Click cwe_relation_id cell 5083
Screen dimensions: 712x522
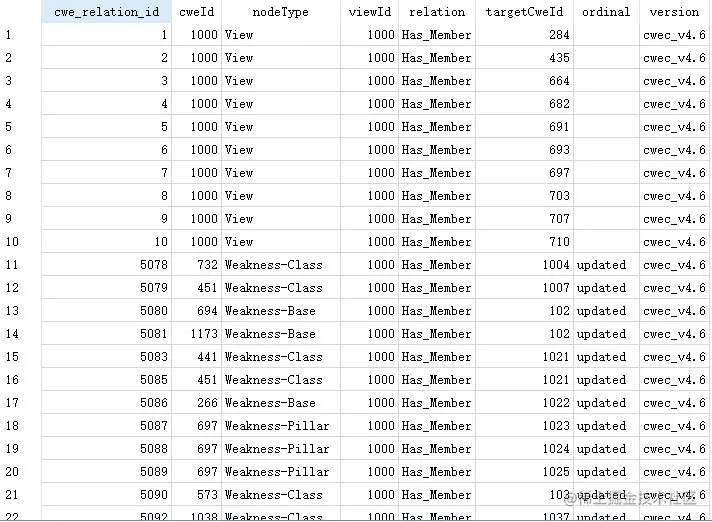click(x=106, y=356)
